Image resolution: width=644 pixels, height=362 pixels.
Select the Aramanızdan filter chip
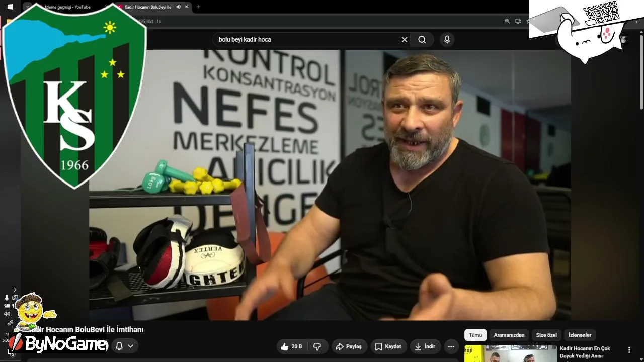point(509,335)
